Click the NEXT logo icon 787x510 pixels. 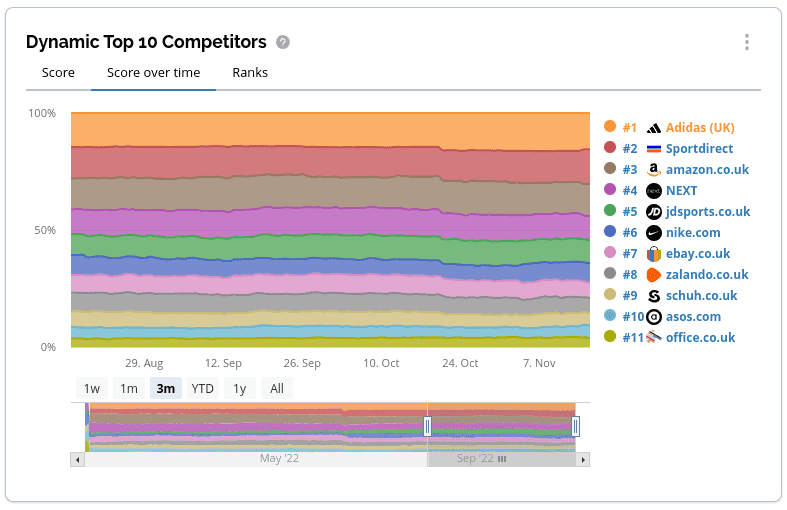pyautogui.click(x=653, y=191)
